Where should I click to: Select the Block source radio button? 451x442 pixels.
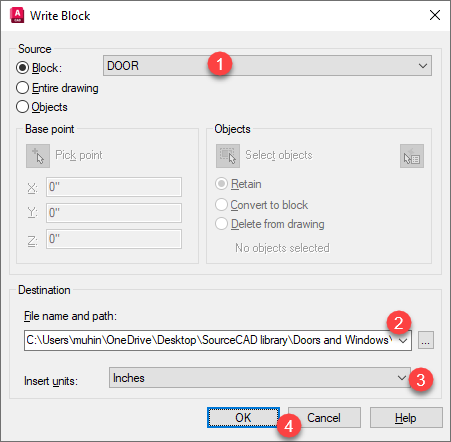coord(22,68)
